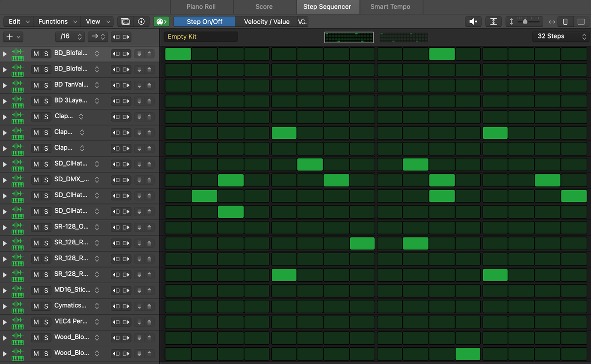This screenshot has width=591, height=364.
Task: Mute the first BD_Blofel row
Action: tap(35, 54)
